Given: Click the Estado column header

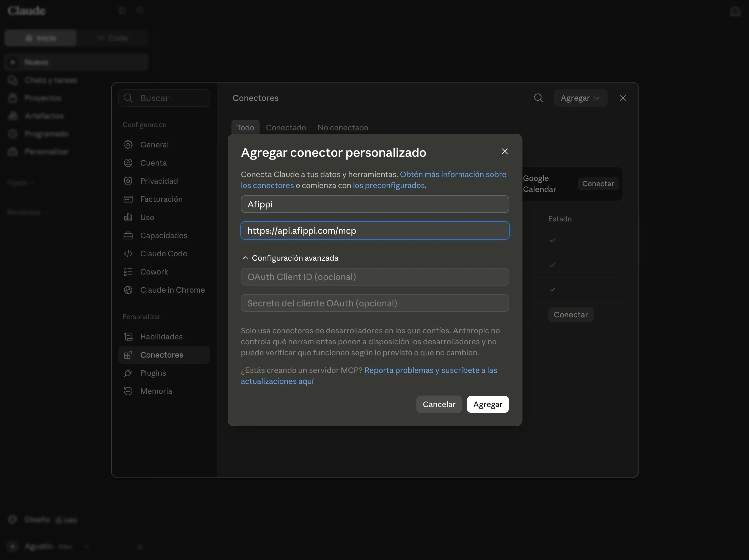Looking at the screenshot, I should pyautogui.click(x=560, y=219).
